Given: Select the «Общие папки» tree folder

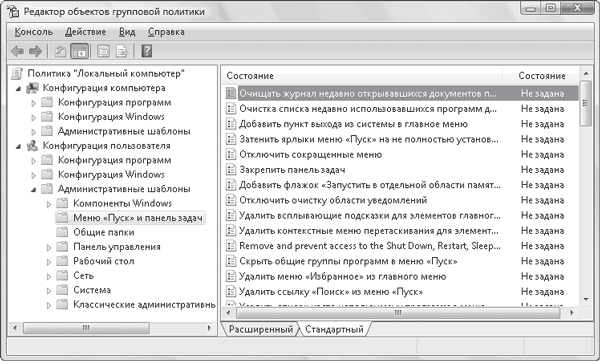Looking at the screenshot, I should click(104, 232).
